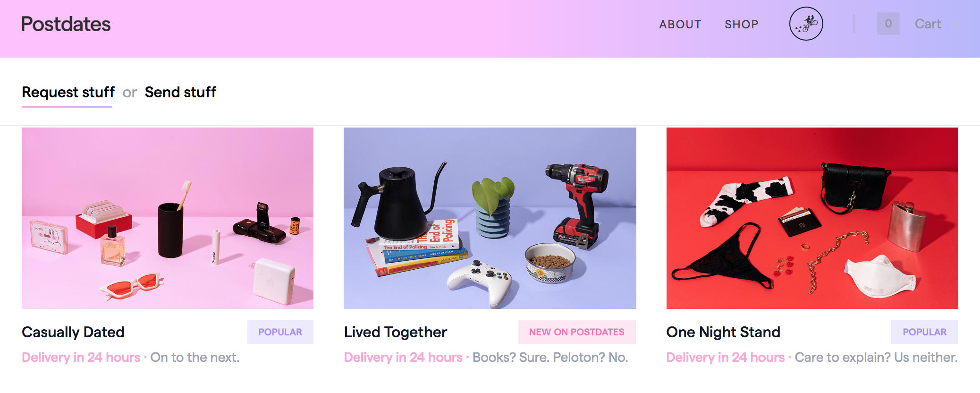Click Delivery in 24 hours under Casually Dated
This screenshot has width=980, height=393.
[x=81, y=358]
